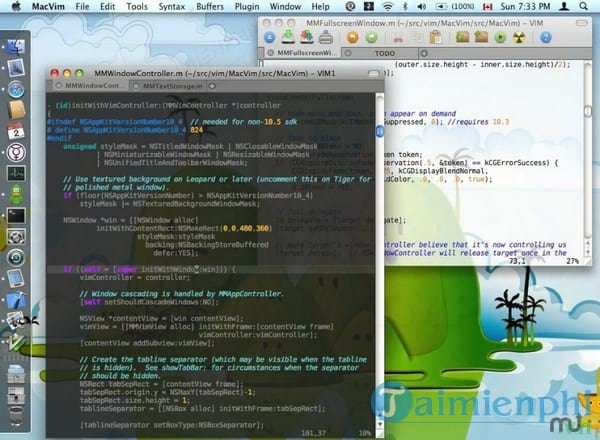Open Finder from the Dock
Viewport: 600px width, 440px height.
(x=16, y=47)
